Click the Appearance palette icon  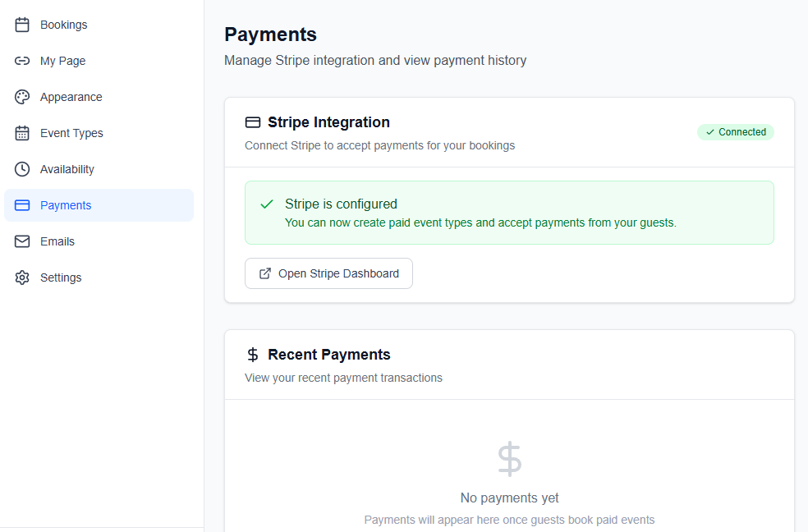23,97
